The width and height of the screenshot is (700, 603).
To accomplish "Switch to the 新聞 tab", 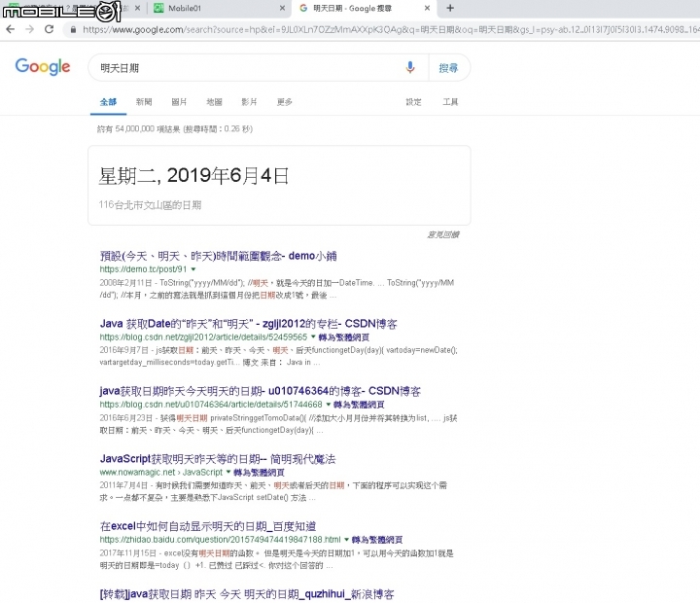I will point(144,102).
